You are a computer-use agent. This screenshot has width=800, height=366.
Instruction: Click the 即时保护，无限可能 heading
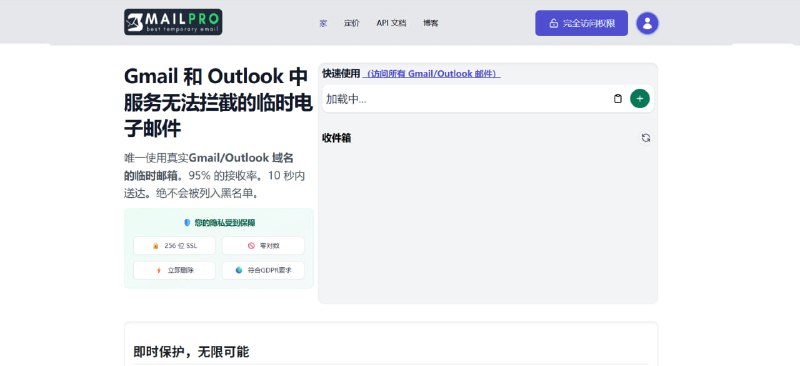coord(191,352)
